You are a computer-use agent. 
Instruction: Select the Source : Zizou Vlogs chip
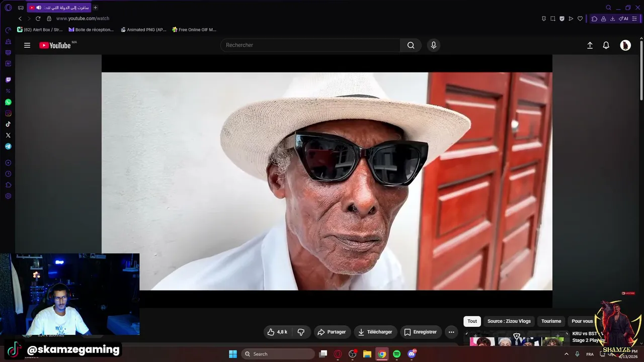pyautogui.click(x=509, y=321)
